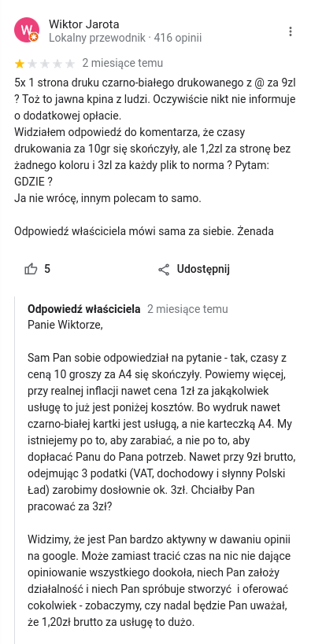Click the like count number 5
The width and height of the screenshot is (311, 644).
[x=47, y=270]
